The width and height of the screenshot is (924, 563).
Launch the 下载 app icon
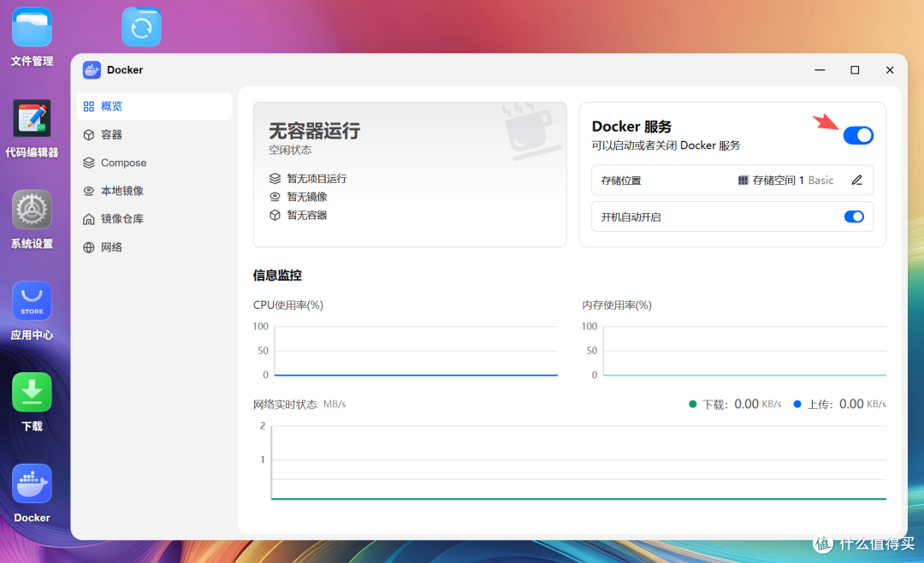pyautogui.click(x=32, y=393)
